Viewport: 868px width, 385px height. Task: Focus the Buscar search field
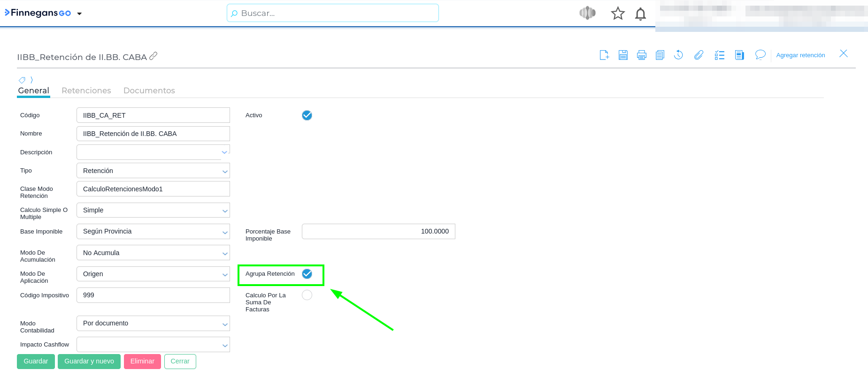[x=332, y=13]
